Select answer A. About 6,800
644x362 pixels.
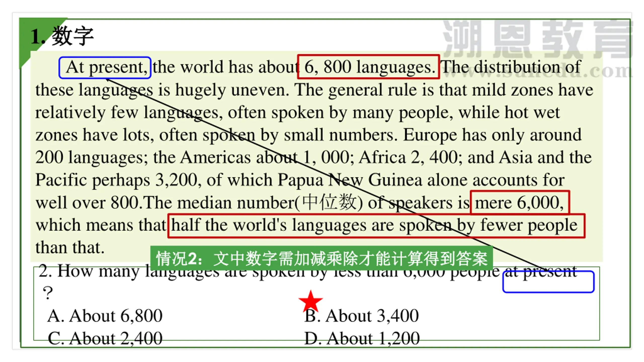coord(105,316)
